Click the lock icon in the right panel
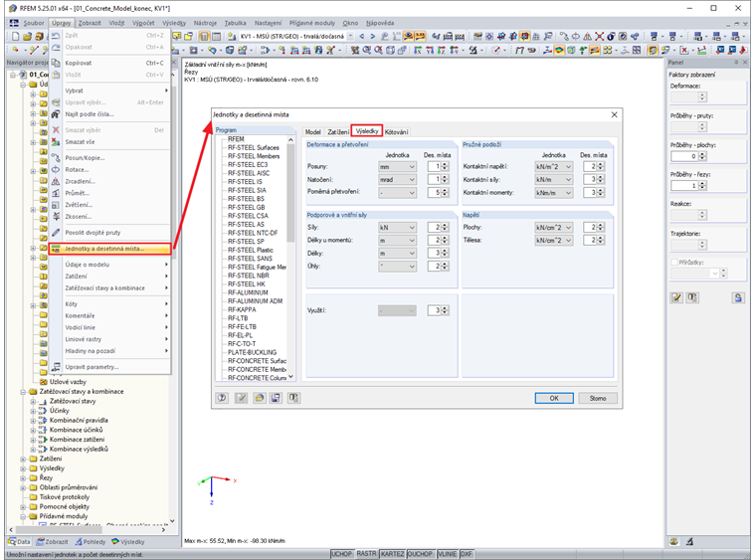Viewport: 756px width, 560px height. point(738,297)
